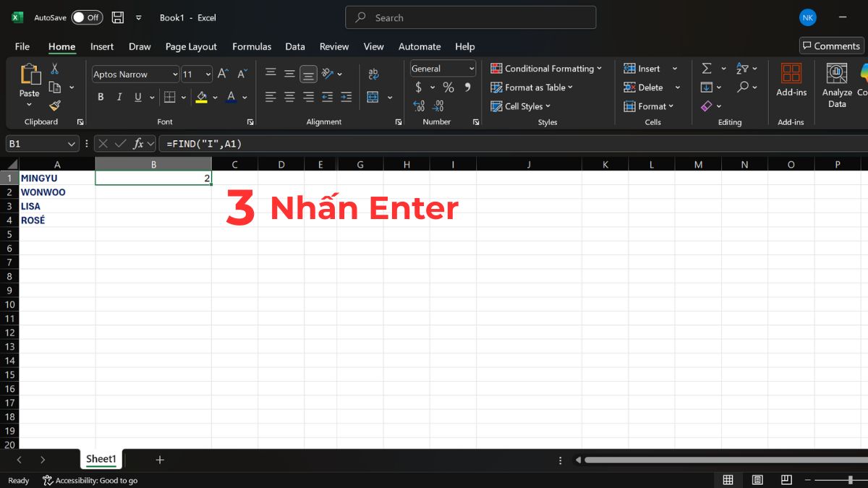Viewport: 868px width, 488px height.
Task: Open the Fill Color highlighter icon
Action: [202, 96]
